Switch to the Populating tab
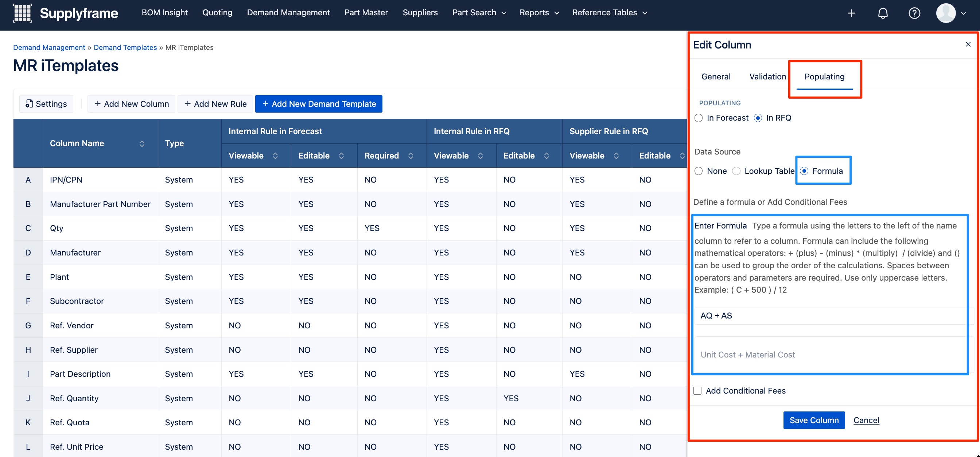The height and width of the screenshot is (457, 980). tap(824, 77)
